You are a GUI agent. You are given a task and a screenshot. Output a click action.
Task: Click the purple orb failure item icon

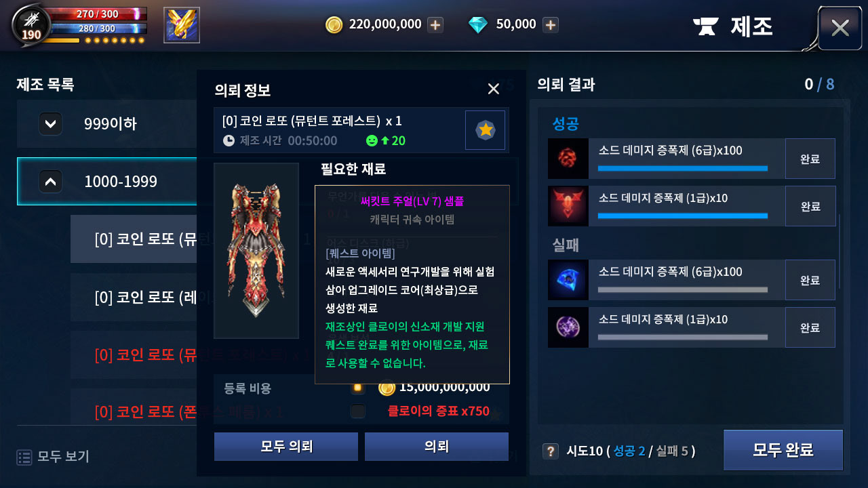click(568, 327)
